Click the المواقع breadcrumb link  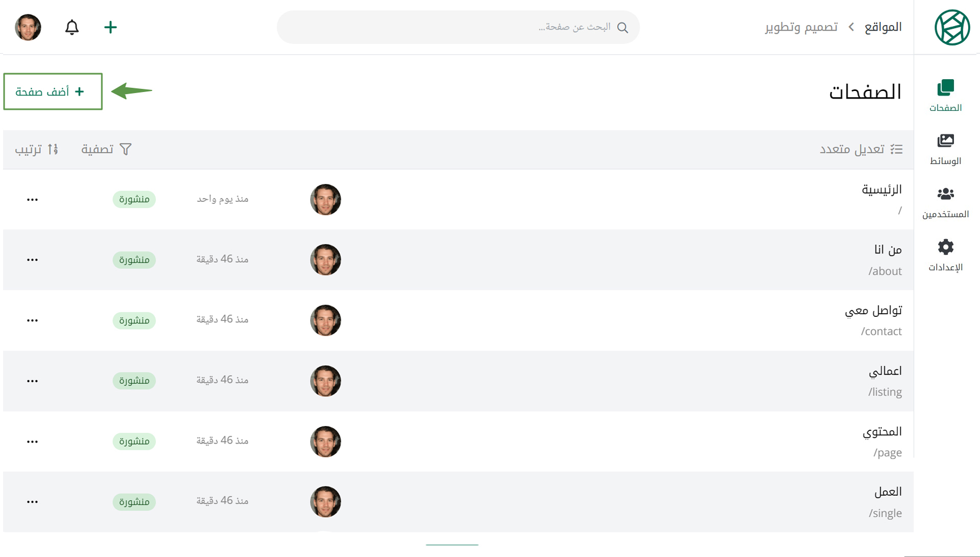pos(883,27)
